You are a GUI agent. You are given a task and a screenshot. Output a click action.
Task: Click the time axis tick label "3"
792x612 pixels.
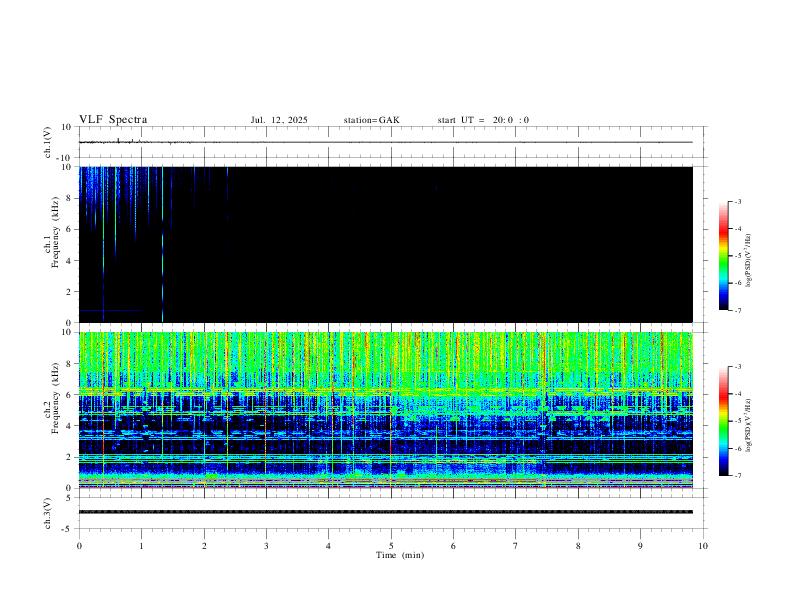click(x=266, y=546)
